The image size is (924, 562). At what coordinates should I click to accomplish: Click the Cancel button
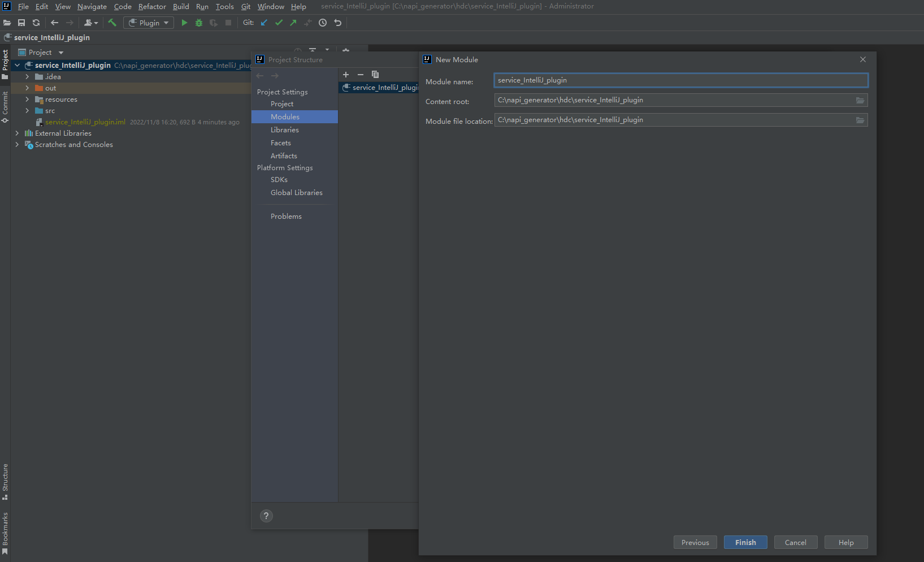(796, 542)
